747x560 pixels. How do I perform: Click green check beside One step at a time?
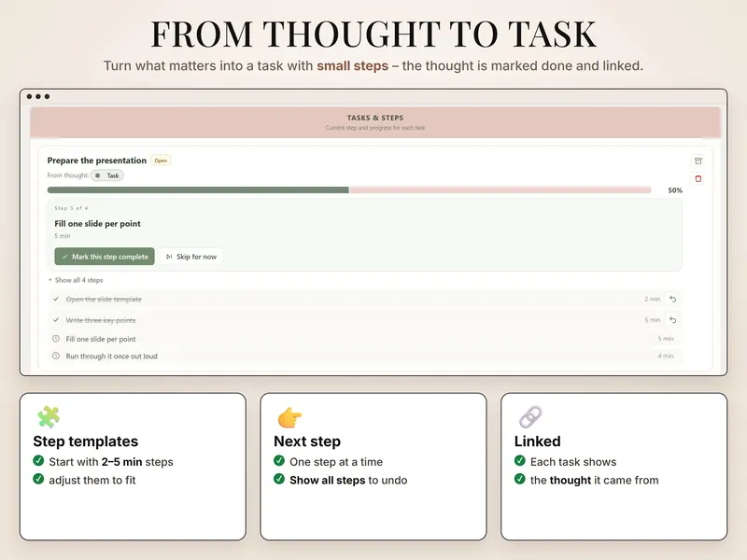[x=279, y=460]
